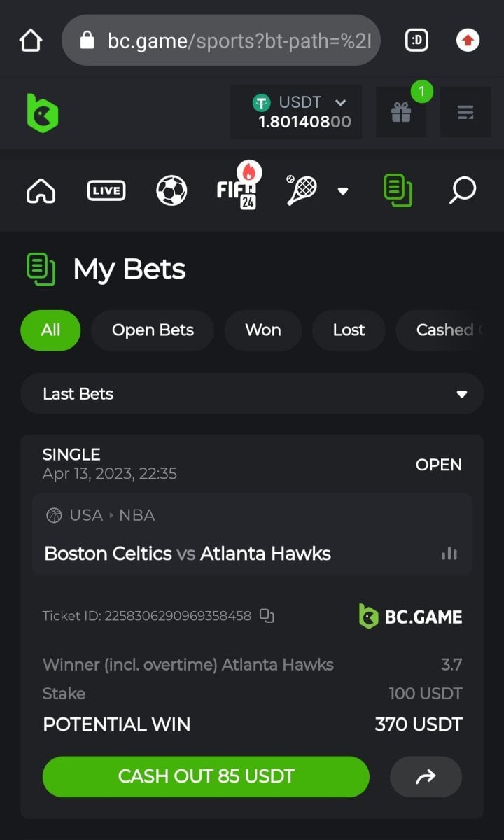
Task: Tap the BC.GAME green logo
Action: pyautogui.click(x=43, y=112)
